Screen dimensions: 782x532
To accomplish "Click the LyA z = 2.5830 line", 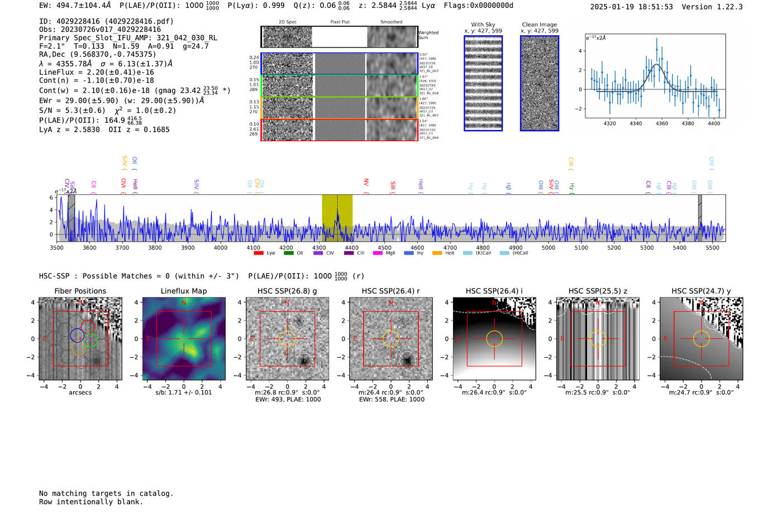I will (x=104, y=130).
